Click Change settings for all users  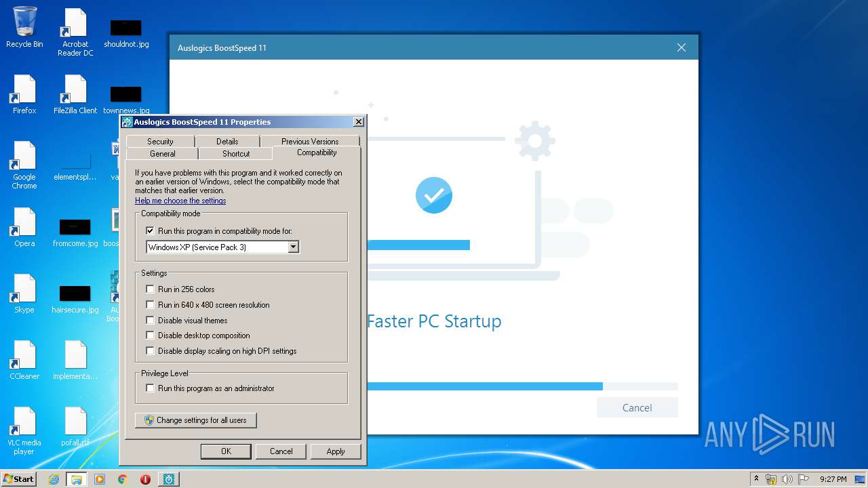coord(196,420)
